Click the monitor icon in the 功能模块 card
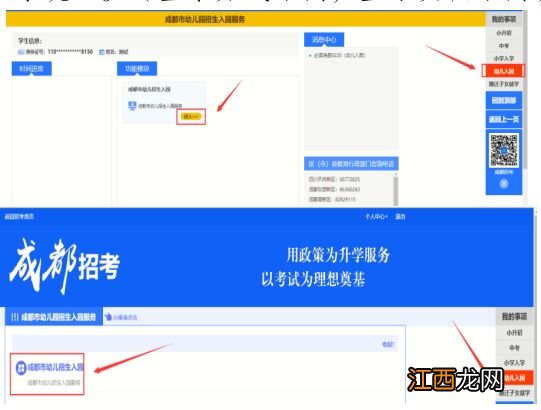541x410 pixels. [132, 106]
